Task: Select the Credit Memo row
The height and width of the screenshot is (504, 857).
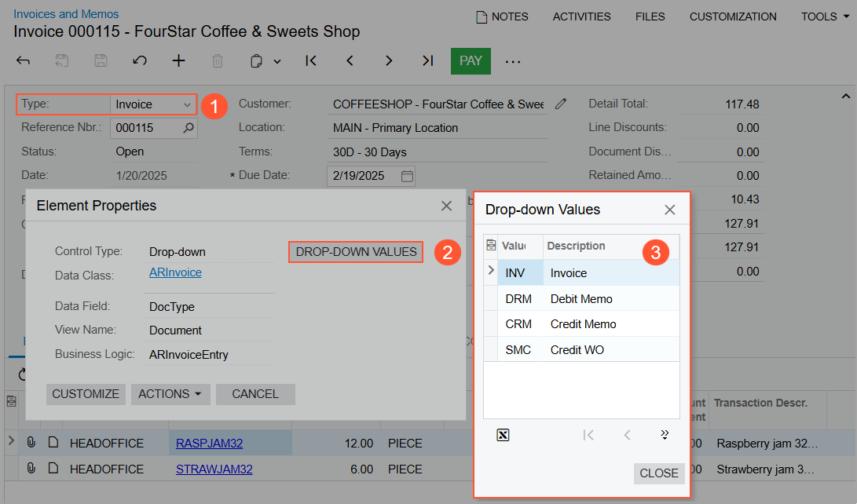Action: (582, 324)
